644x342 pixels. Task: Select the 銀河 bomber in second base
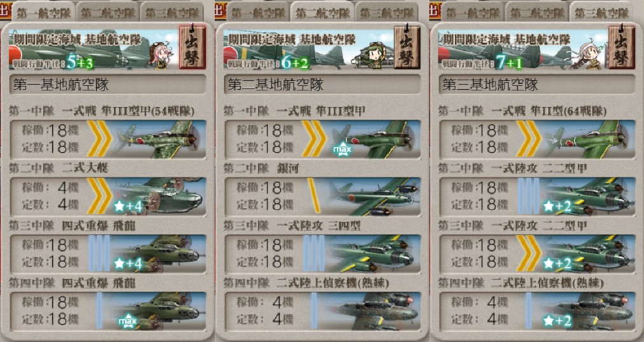[322, 196]
